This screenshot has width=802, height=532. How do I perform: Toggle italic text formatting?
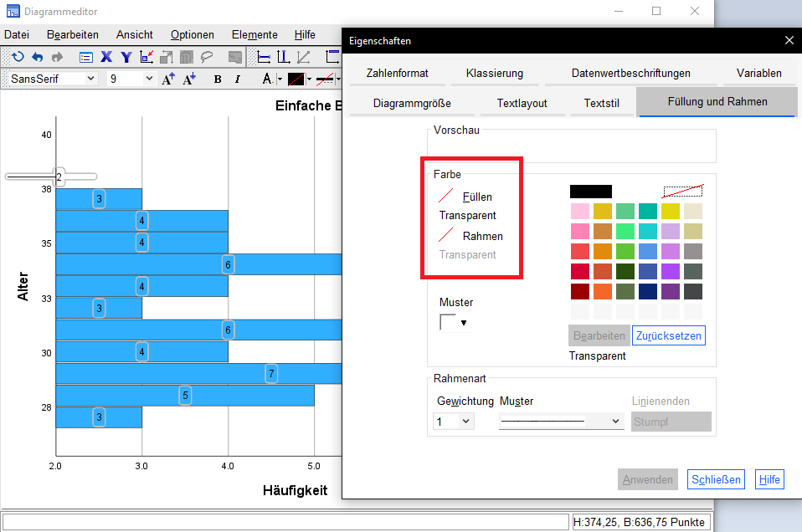pos(237,79)
